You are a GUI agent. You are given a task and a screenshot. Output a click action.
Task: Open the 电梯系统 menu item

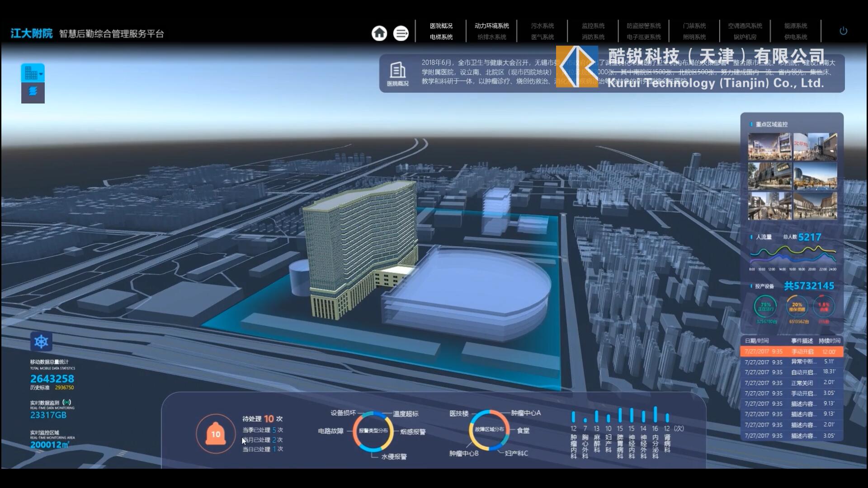[441, 37]
